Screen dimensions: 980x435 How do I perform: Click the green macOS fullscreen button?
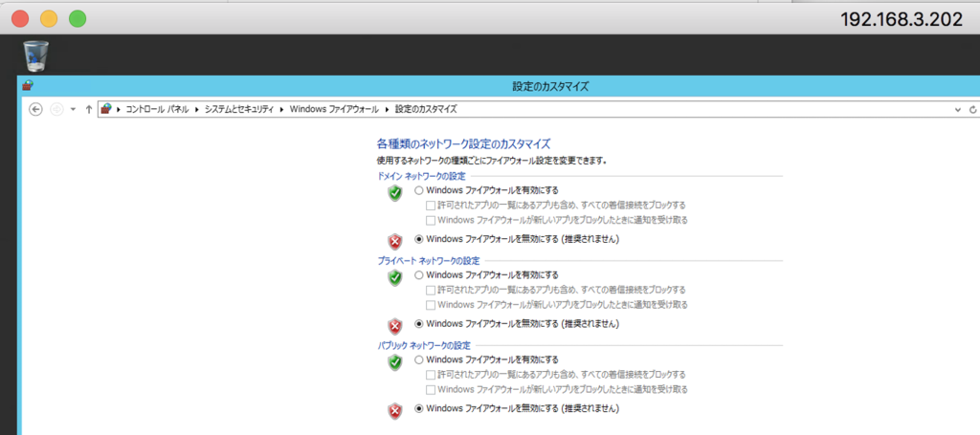(x=78, y=19)
